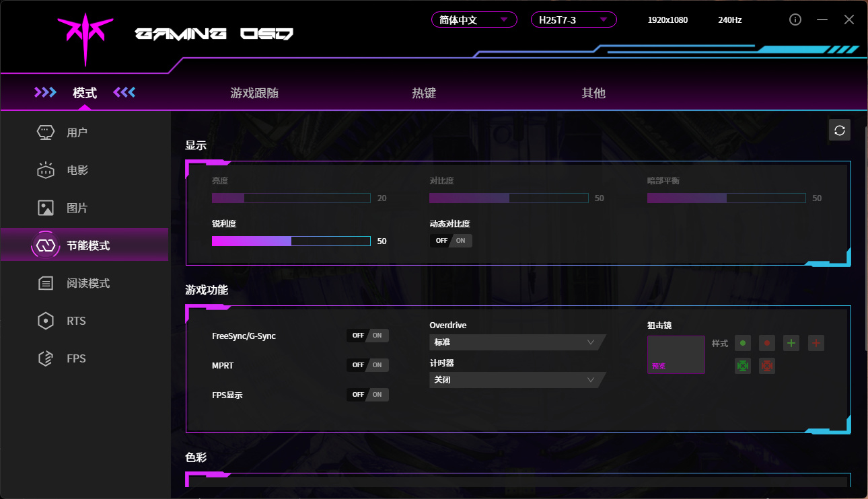
Task: Click the 狙击镜 label text
Action: (x=659, y=325)
